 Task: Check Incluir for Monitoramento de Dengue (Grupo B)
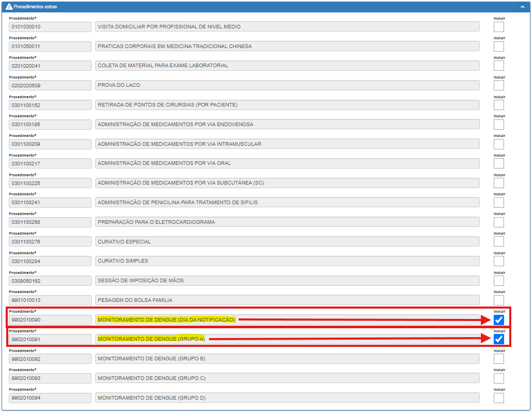tap(499, 359)
